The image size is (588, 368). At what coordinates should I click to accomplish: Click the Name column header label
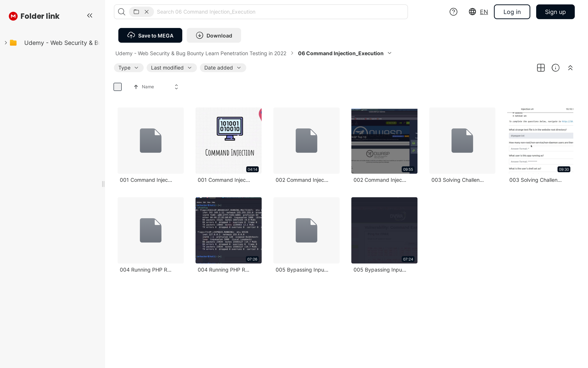click(x=148, y=87)
